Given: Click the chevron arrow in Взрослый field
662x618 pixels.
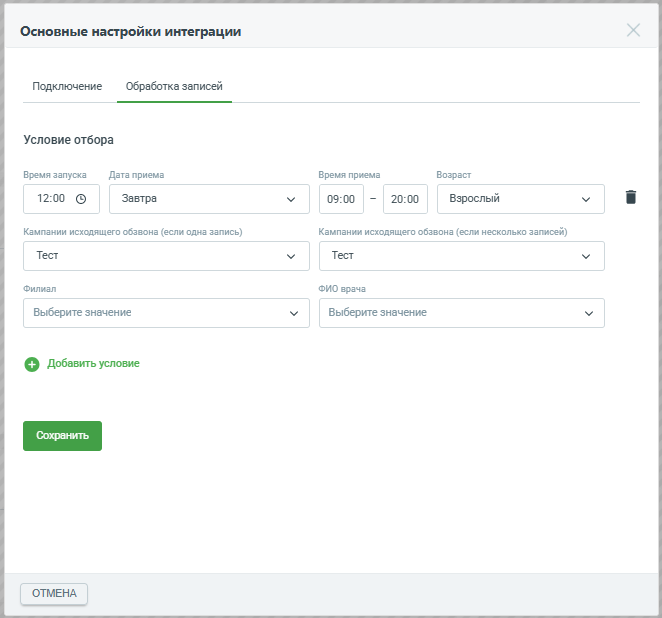Looking at the screenshot, I should [586, 199].
